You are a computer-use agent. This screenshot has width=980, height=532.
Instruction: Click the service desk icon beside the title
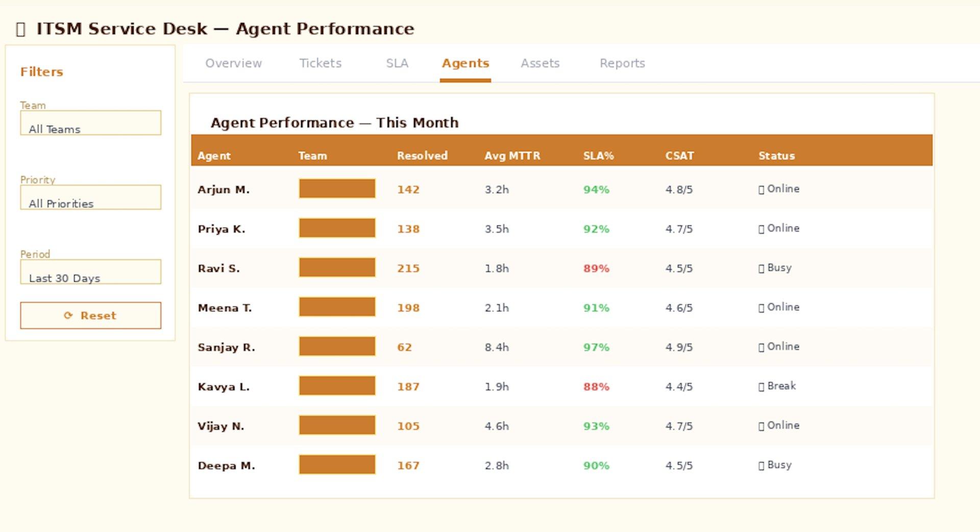[x=20, y=29]
